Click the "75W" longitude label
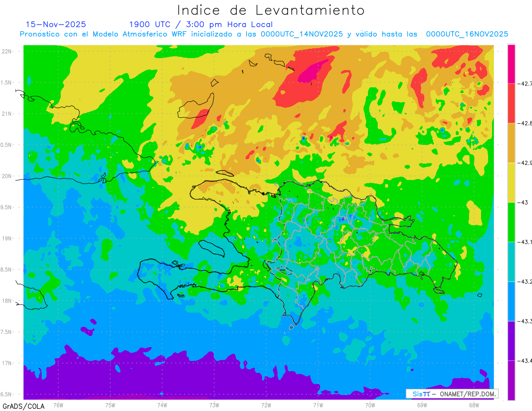The height and width of the screenshot is (411, 532). pos(110,405)
